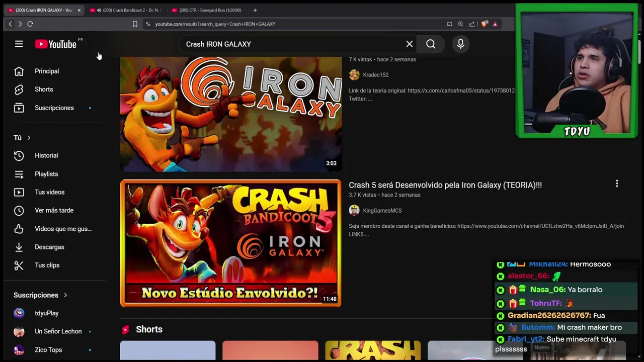Click the address bar URL youtube.com/results
Image resolution: width=644 pixels, height=362 pixels.
pos(215,24)
